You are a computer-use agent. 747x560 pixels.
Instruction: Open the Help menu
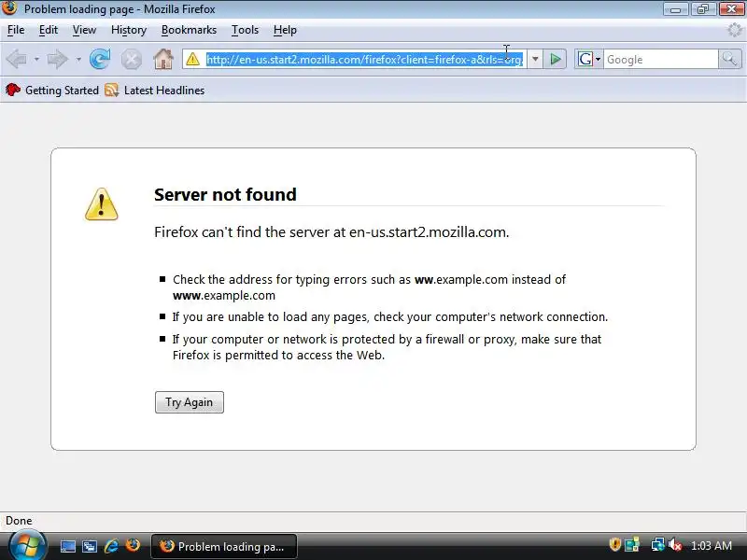[x=285, y=30]
